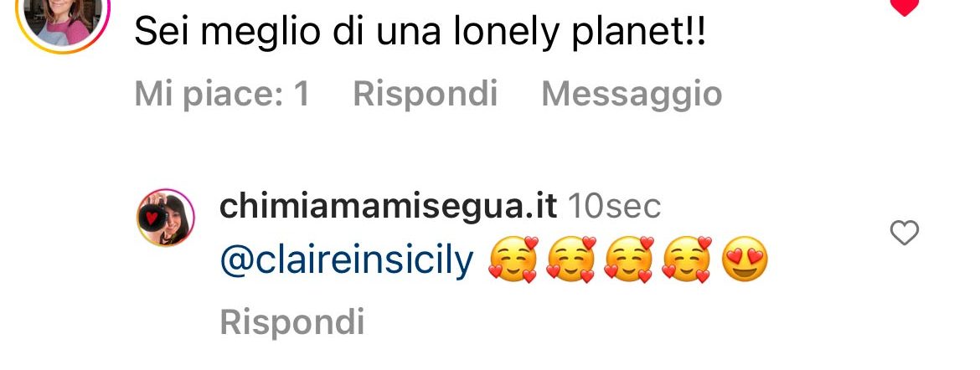Unlike the comment via red heart
This screenshot has height=370, width=980.
click(904, 6)
